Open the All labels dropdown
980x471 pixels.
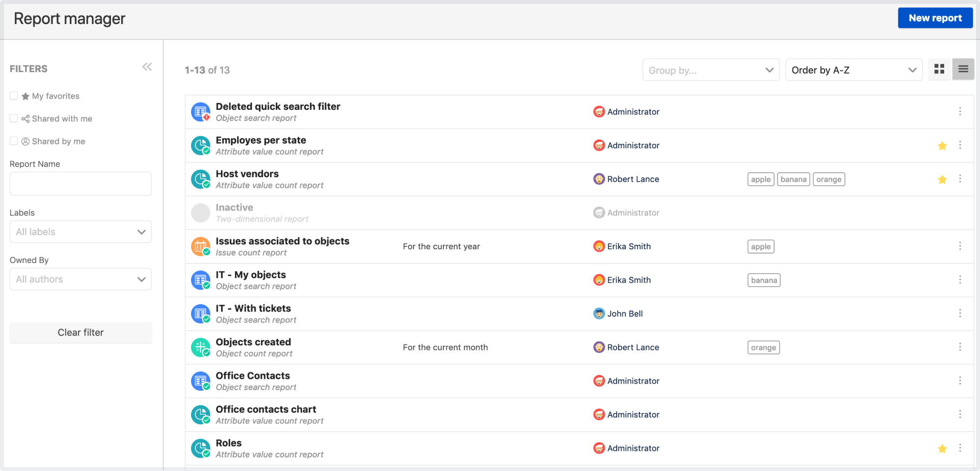click(x=81, y=232)
